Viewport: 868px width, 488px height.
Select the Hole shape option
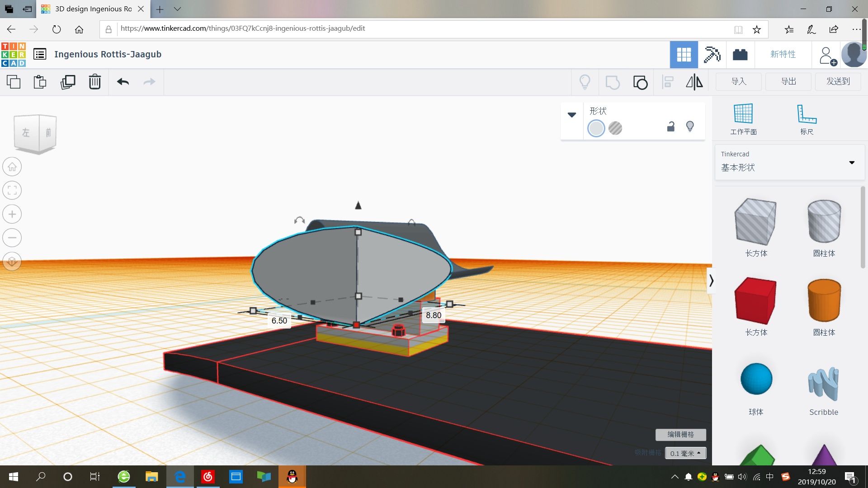(x=615, y=128)
